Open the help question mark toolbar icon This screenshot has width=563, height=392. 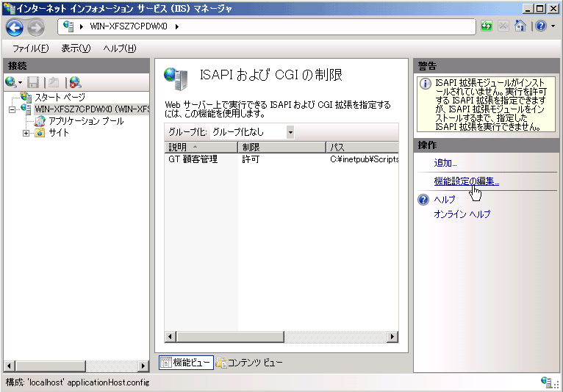540,26
